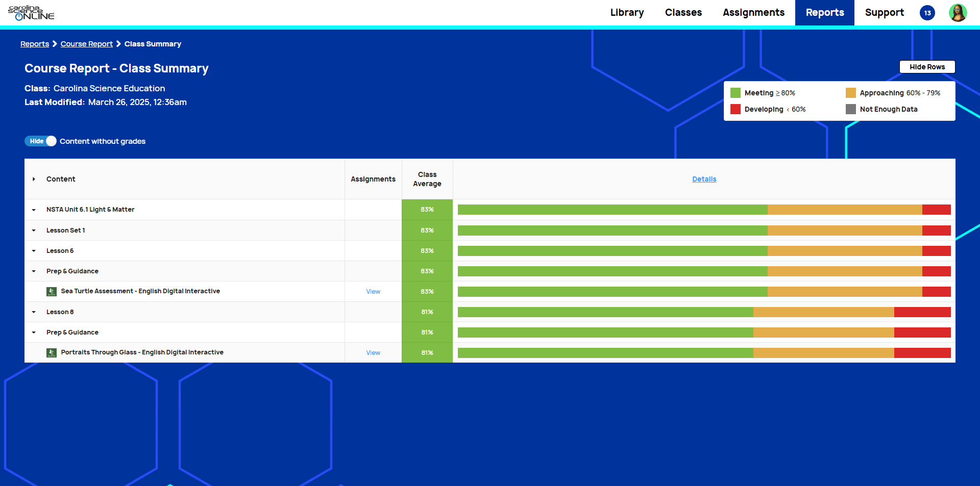View assignments for Portraits Through Glass
The width and height of the screenshot is (980, 486).
373,353
